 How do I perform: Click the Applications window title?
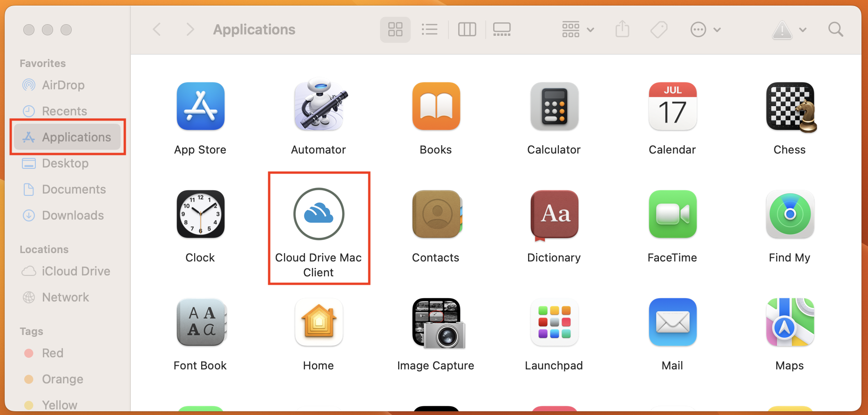[254, 29]
